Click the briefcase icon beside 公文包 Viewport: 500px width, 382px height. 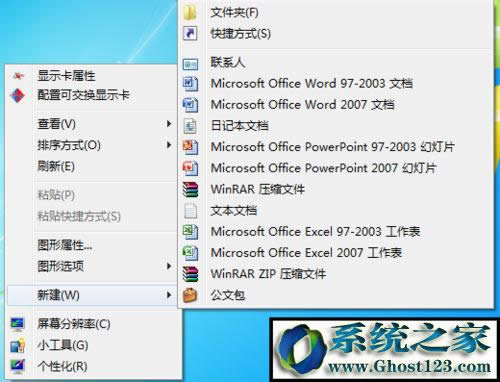pos(190,295)
